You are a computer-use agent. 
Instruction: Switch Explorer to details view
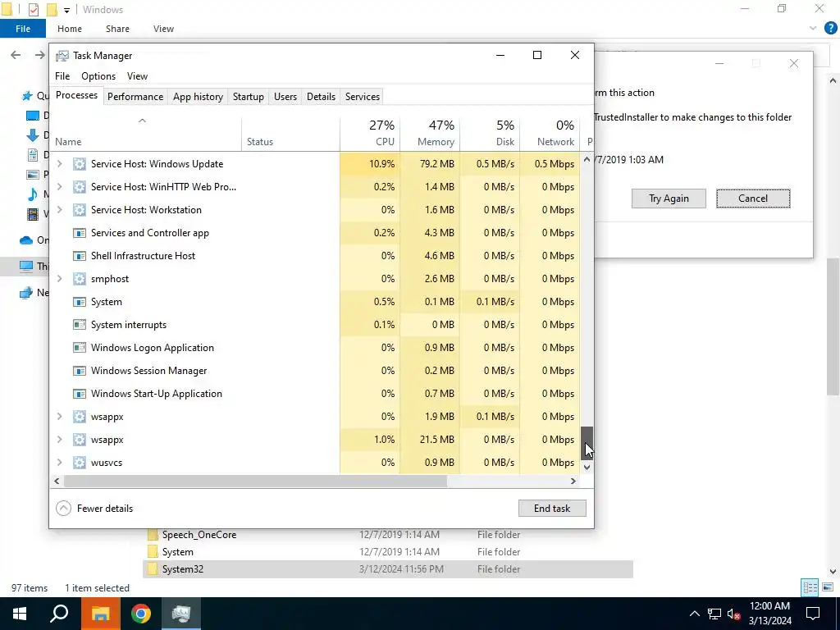pyautogui.click(x=810, y=587)
